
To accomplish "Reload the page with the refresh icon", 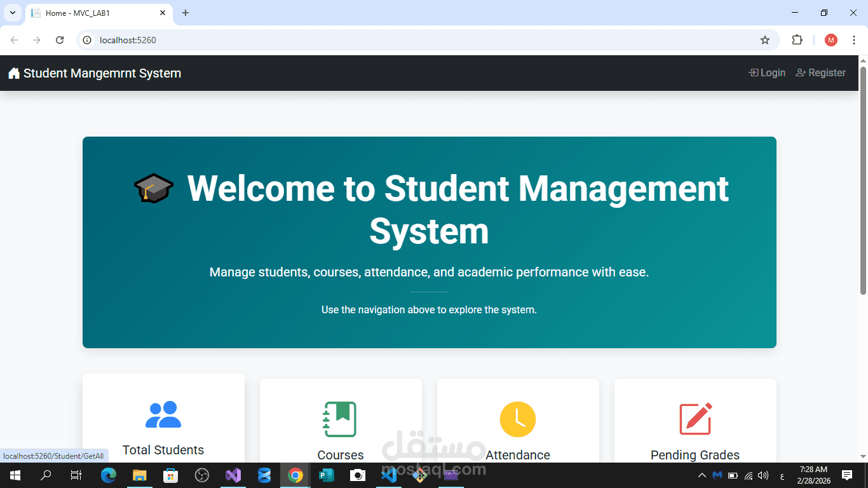I will point(59,39).
